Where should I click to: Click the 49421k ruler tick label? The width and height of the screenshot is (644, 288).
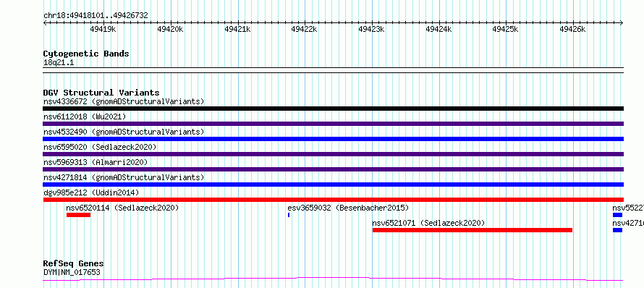click(x=237, y=29)
